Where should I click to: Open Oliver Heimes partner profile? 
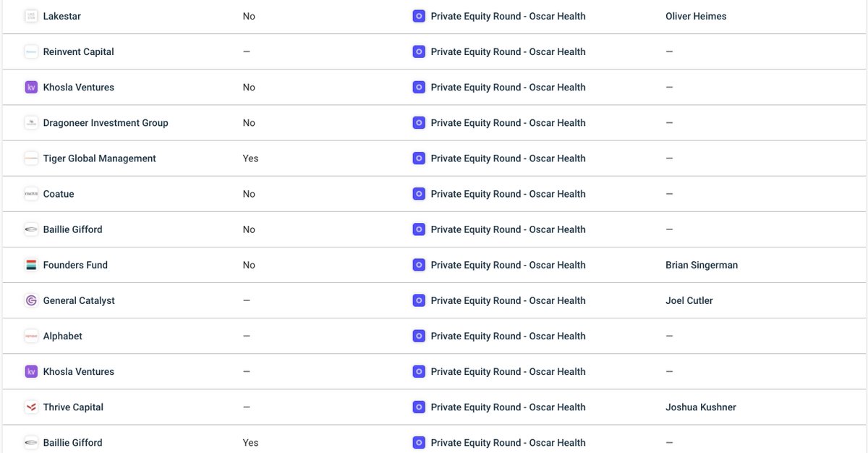(696, 16)
